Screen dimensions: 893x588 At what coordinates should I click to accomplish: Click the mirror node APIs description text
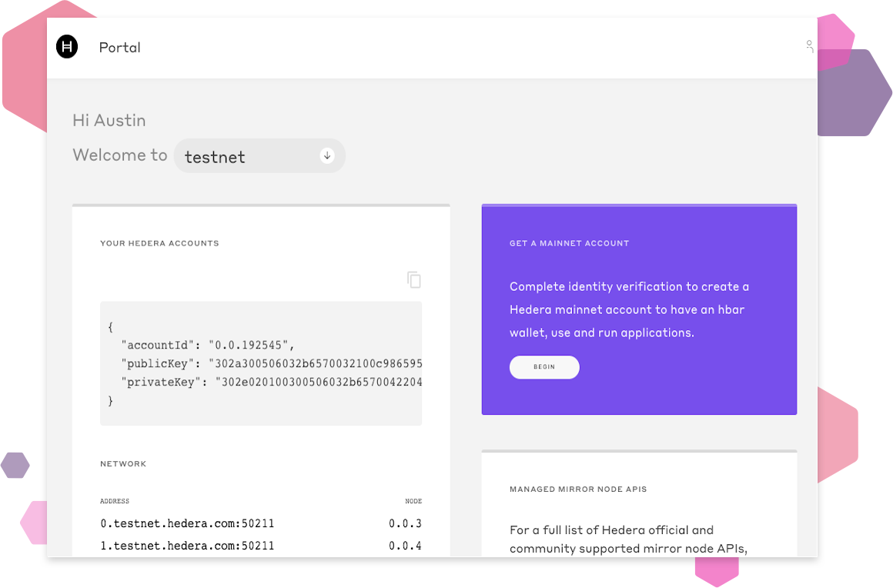click(628, 539)
